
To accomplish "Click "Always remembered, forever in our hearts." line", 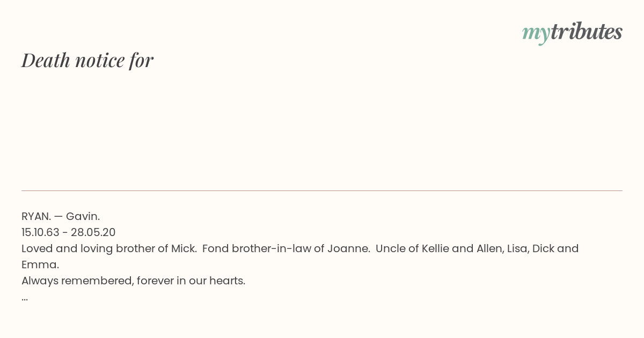I will pyautogui.click(x=134, y=281).
